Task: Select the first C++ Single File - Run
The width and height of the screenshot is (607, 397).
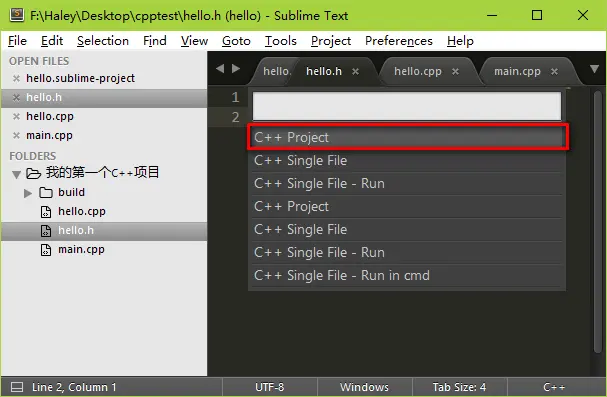Action: click(406, 183)
